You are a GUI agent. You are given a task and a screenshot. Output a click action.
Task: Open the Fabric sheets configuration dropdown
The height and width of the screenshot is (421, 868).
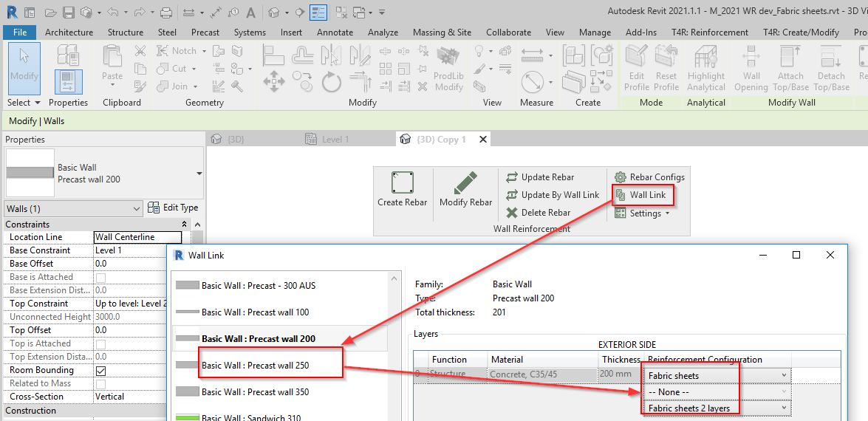(x=717, y=376)
